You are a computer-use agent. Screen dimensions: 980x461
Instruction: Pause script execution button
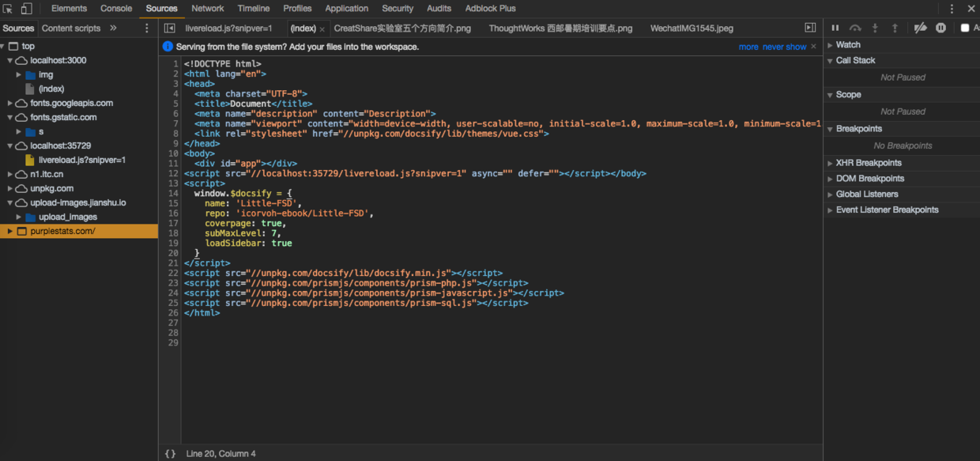pyautogui.click(x=835, y=28)
